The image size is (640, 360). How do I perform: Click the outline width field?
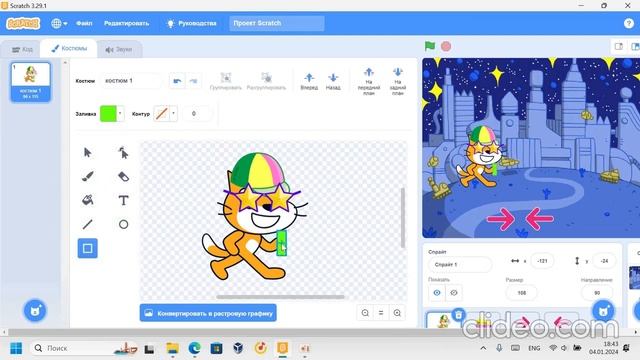click(x=198, y=113)
